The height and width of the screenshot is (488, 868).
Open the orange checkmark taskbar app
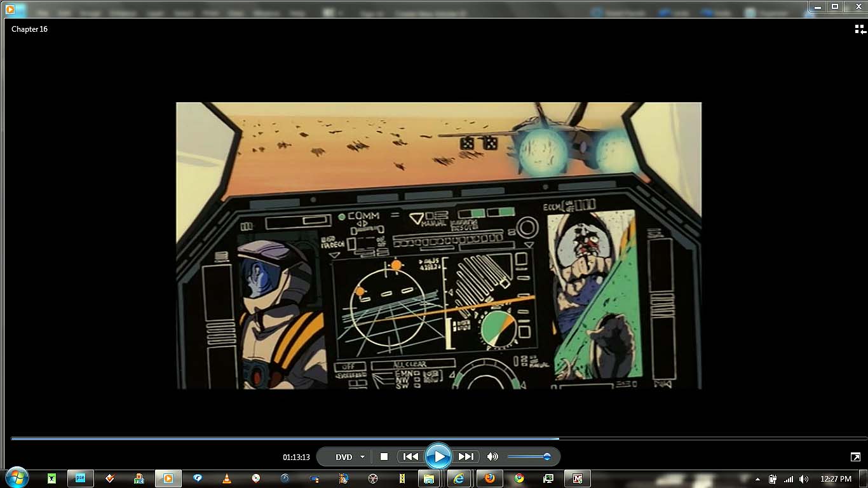click(110, 478)
